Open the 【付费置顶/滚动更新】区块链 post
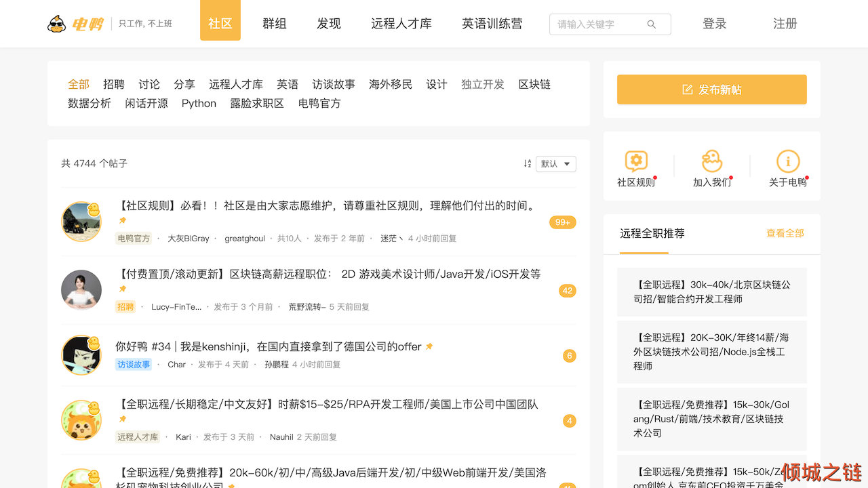The height and width of the screenshot is (488, 868). (329, 274)
